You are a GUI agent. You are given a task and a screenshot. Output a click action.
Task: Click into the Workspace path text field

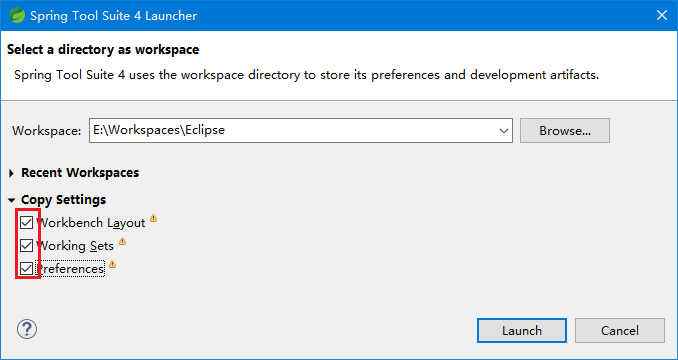point(292,131)
